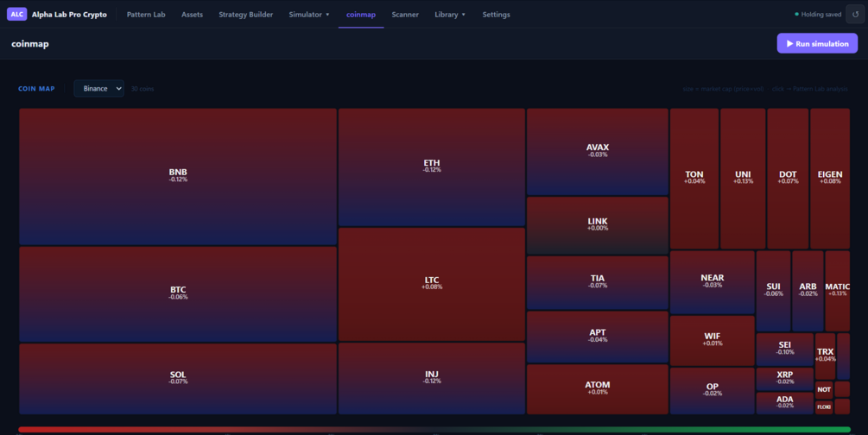Go to the Assets tab
The height and width of the screenshot is (435, 868).
(x=192, y=15)
